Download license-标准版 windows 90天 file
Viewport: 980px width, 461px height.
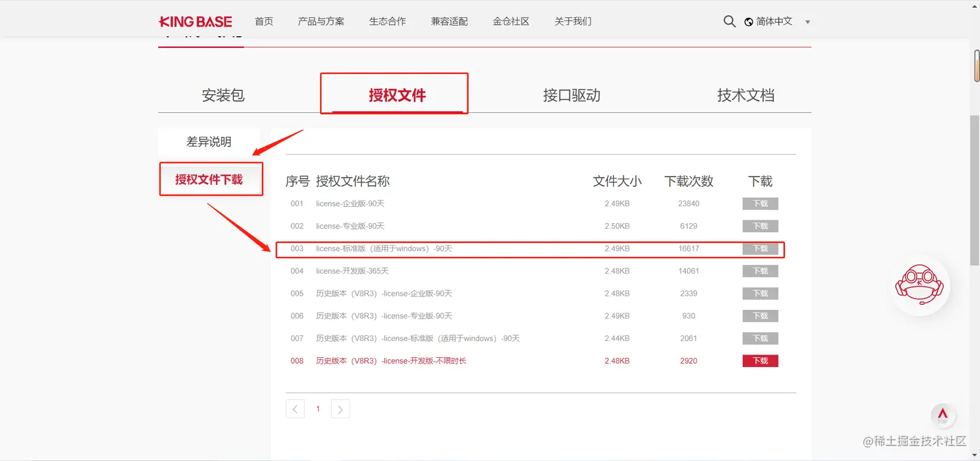(x=760, y=248)
